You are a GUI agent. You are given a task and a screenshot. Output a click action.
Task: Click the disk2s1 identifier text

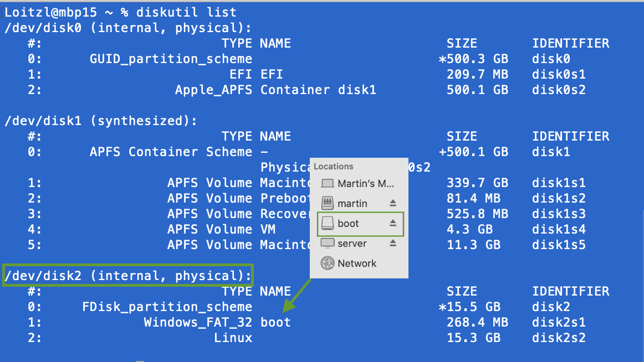point(559,322)
